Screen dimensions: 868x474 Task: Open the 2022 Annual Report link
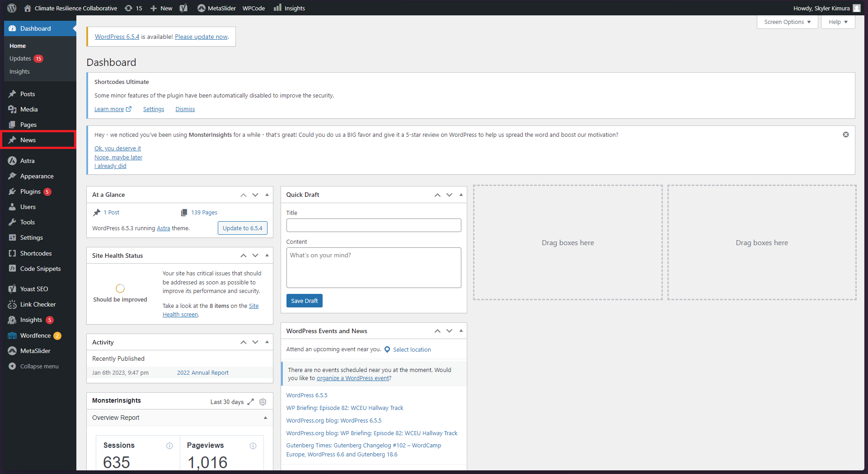203,372
